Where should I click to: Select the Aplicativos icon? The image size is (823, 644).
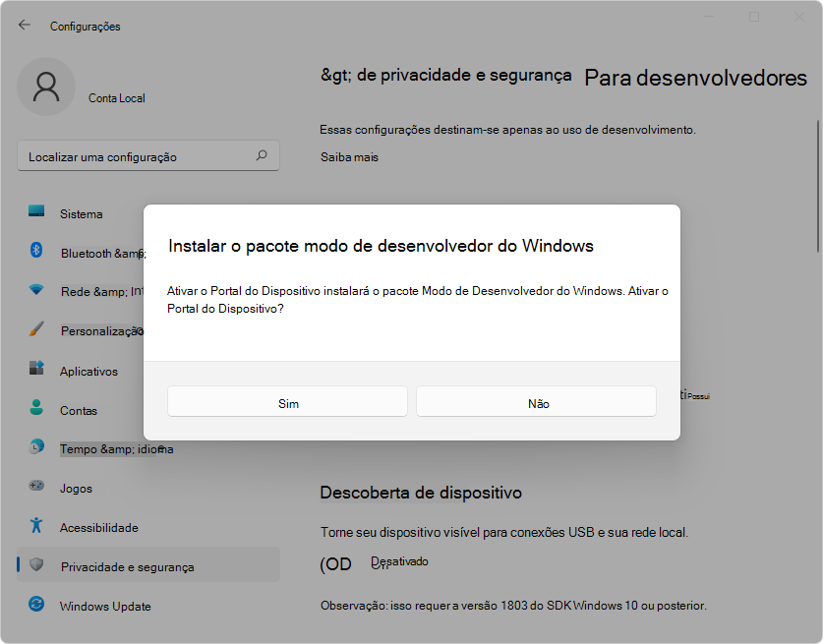(x=36, y=368)
